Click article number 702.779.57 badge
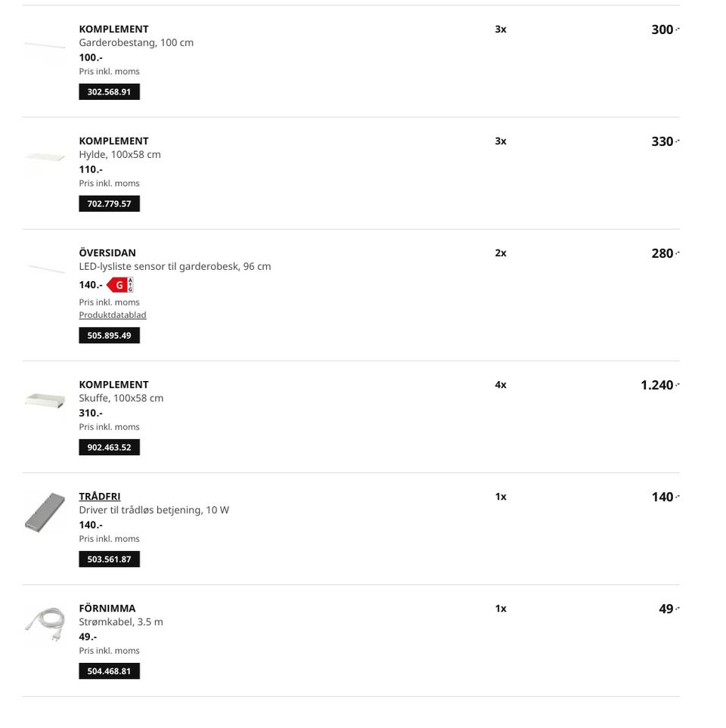Image resolution: width=726 pixels, height=728 pixels. click(x=109, y=204)
